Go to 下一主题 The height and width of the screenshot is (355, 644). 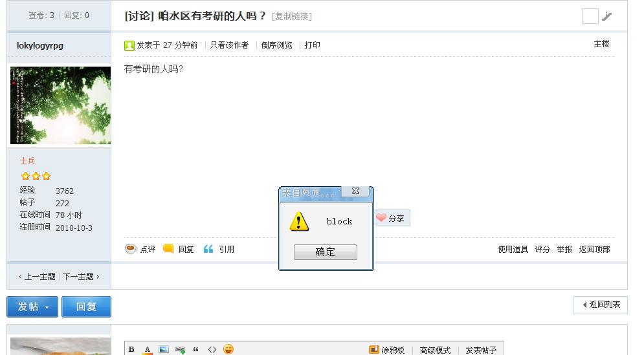(x=81, y=277)
